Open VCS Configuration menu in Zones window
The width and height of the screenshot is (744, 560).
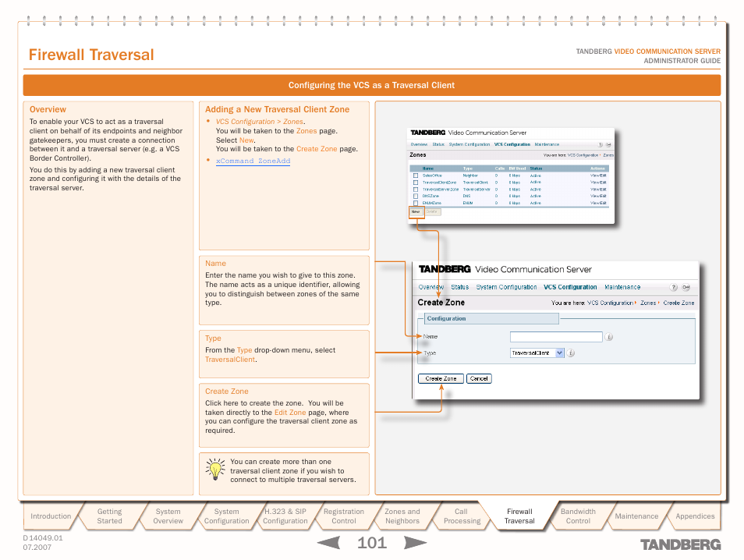pos(512,144)
